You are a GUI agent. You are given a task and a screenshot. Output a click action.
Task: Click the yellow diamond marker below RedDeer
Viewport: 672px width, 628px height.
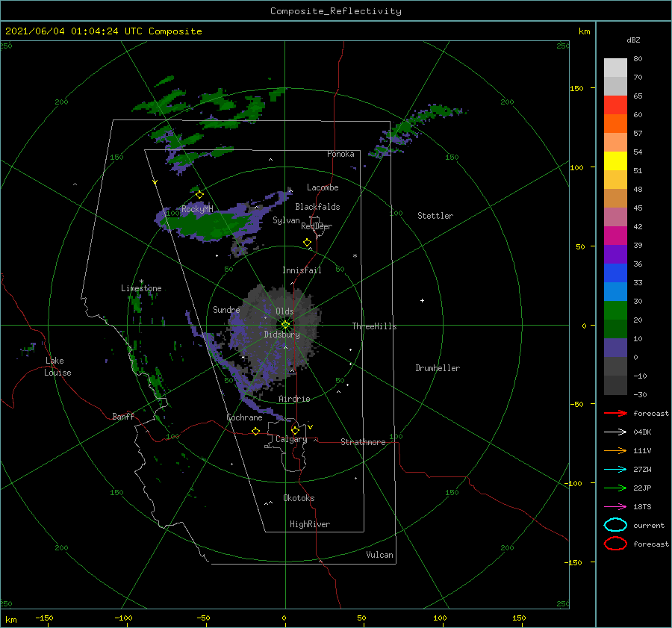307,243
